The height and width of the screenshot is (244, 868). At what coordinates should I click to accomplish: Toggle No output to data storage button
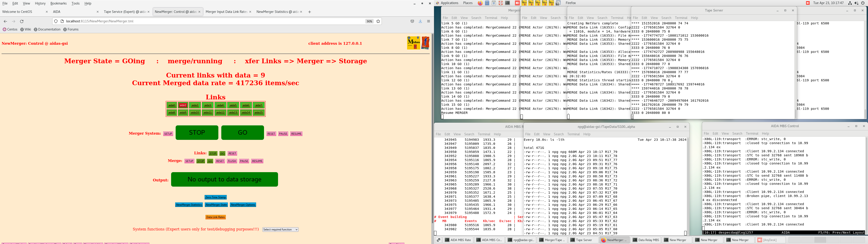tap(224, 179)
